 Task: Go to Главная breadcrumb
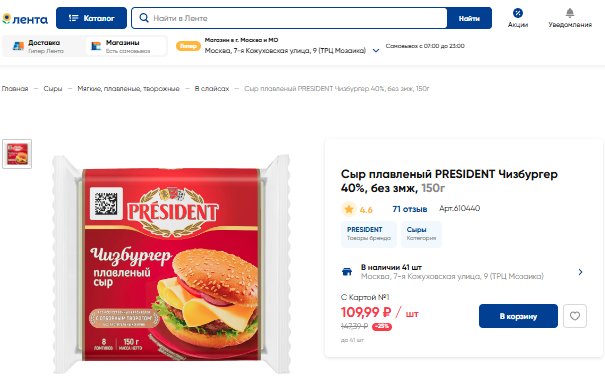15,89
